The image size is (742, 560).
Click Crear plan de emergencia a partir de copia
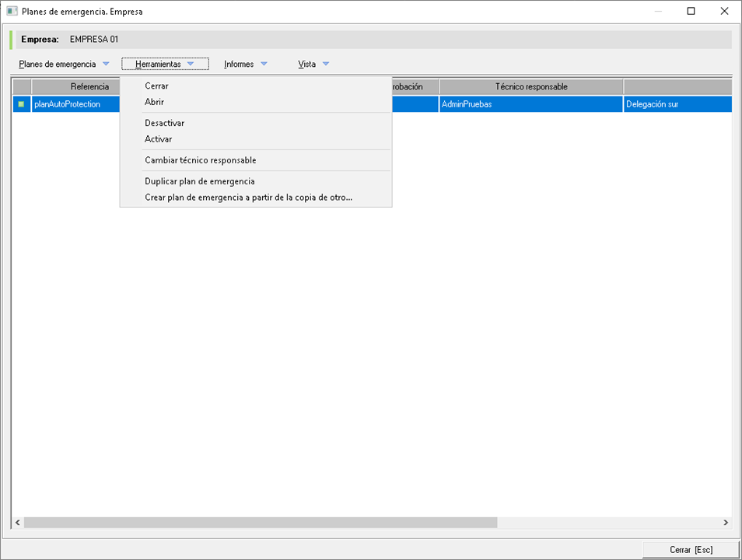pyautogui.click(x=248, y=198)
